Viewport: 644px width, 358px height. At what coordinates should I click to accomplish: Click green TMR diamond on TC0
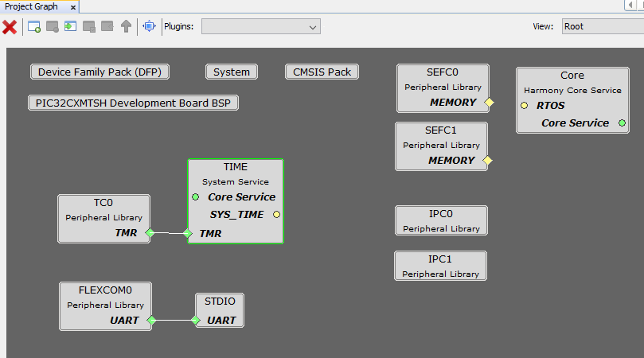tap(150, 233)
